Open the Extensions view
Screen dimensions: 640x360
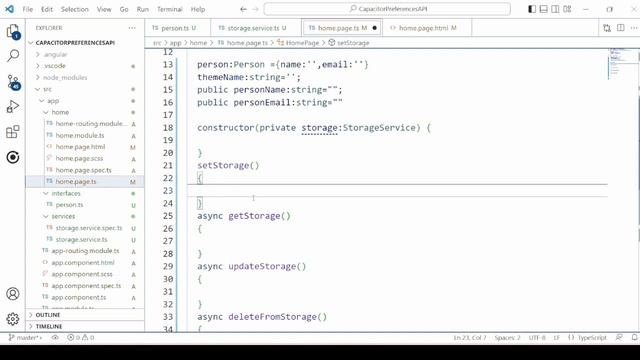click(13, 132)
